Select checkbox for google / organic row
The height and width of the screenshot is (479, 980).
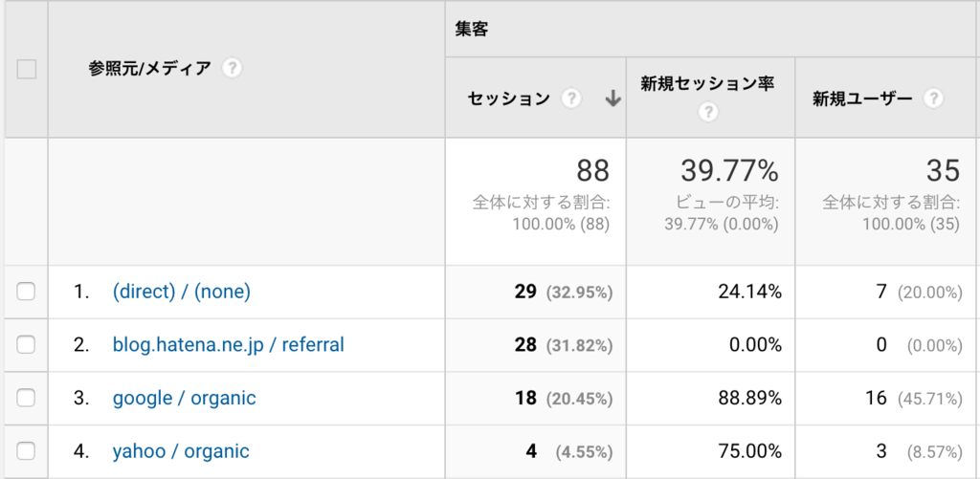(x=26, y=398)
